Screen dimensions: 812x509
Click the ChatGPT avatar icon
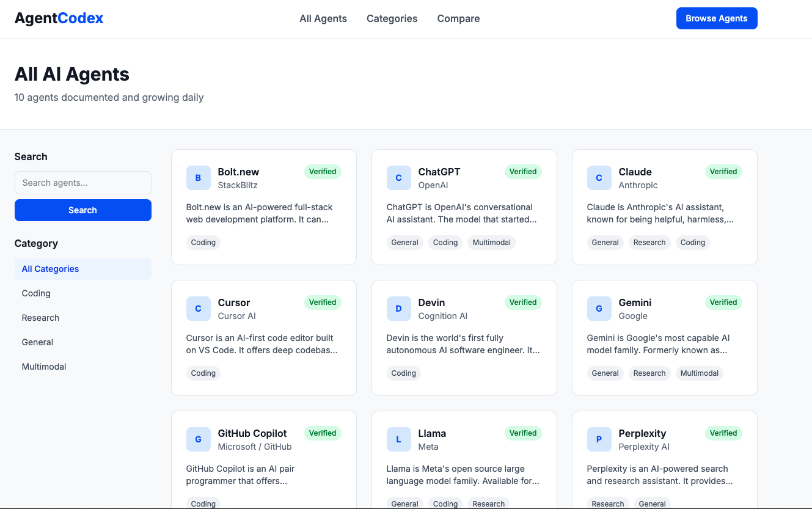coord(398,178)
